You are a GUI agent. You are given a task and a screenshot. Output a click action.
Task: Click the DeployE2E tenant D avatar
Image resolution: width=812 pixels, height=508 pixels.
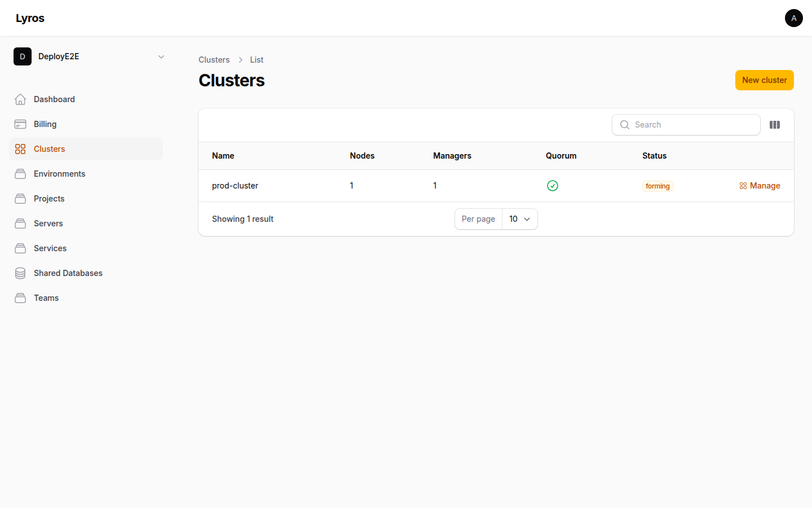pyautogui.click(x=23, y=56)
